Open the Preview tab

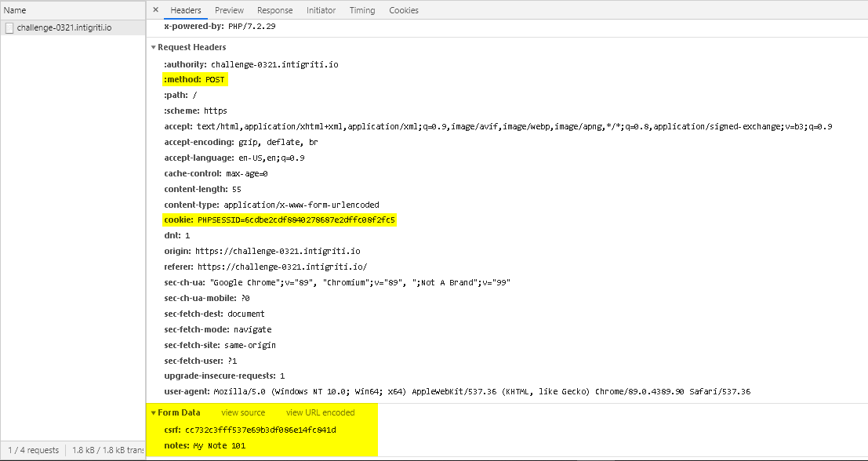[x=229, y=10]
